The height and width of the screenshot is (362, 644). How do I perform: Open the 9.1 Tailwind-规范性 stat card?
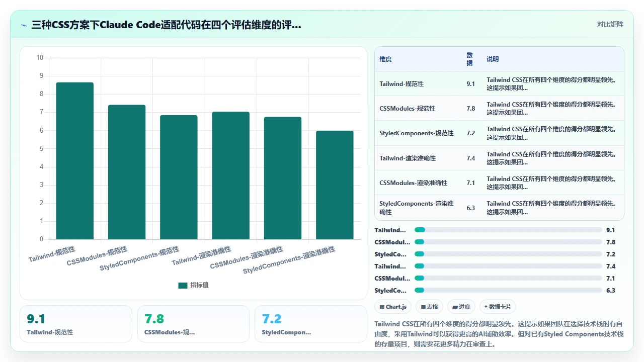[x=76, y=324]
